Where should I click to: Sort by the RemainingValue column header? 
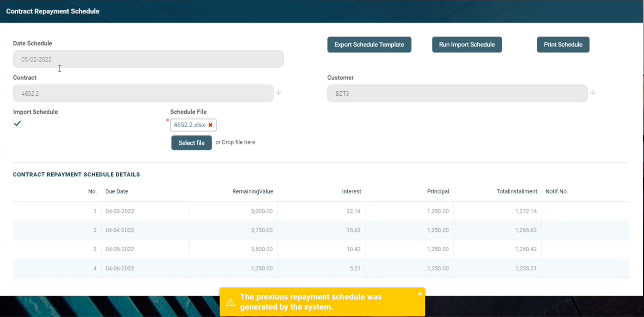[x=253, y=191]
